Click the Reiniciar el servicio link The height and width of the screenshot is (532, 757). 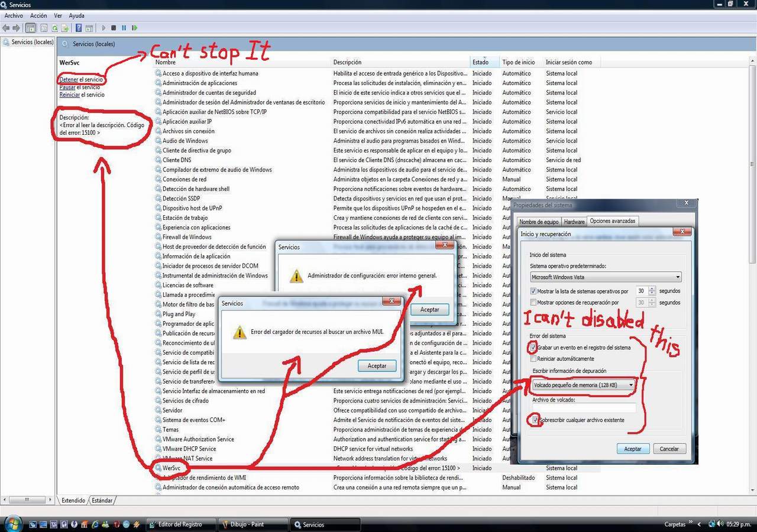(82, 95)
